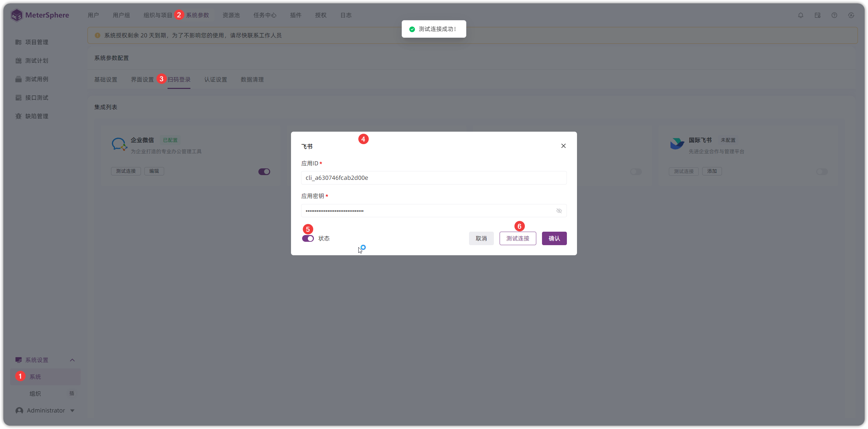868x429 pixels.
Task: Click the 企业微信 logo icon
Action: (119, 144)
